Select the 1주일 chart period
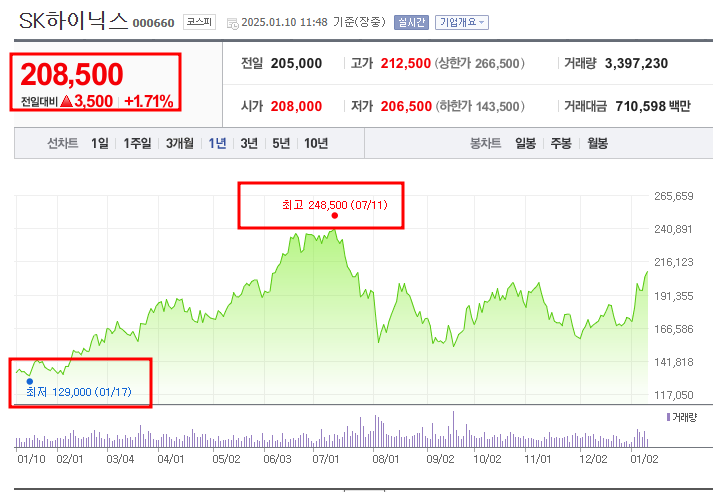This screenshot has height=492, width=713. click(137, 143)
